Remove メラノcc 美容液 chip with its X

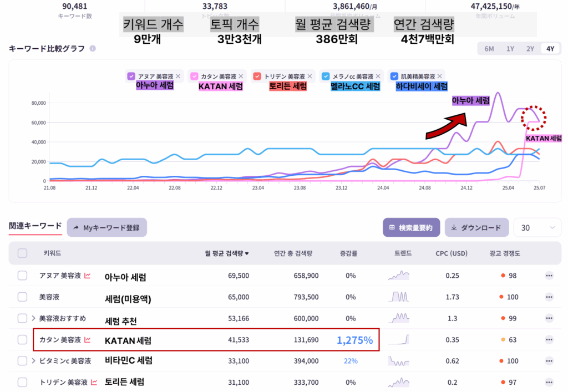click(378, 76)
